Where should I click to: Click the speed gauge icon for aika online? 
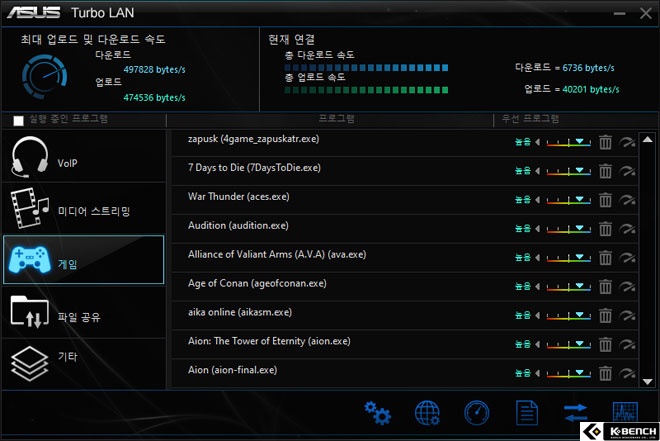click(x=627, y=316)
